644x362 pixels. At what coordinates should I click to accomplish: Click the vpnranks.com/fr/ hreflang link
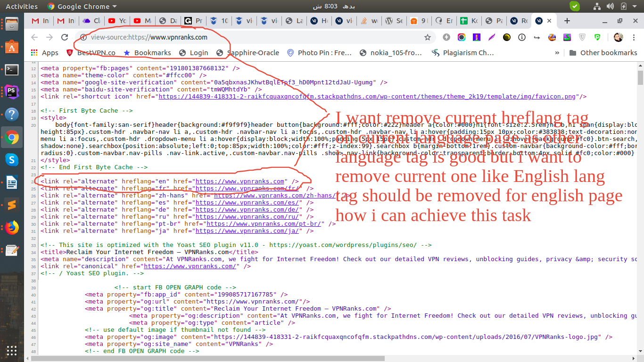pyautogui.click(x=248, y=189)
